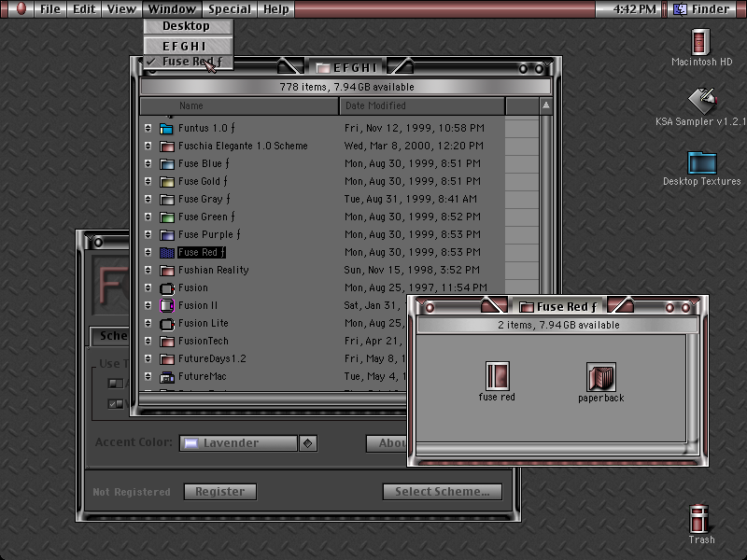The image size is (747, 560).
Task: Open the Accent Color Lavender dropdown
Action: click(x=248, y=443)
